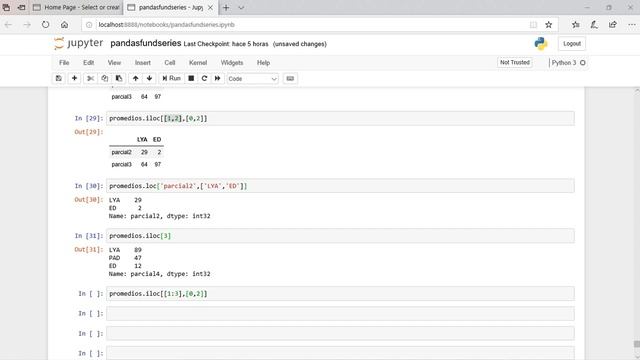This screenshot has width=640, height=360.
Task: Open the View menu
Action: (114, 63)
